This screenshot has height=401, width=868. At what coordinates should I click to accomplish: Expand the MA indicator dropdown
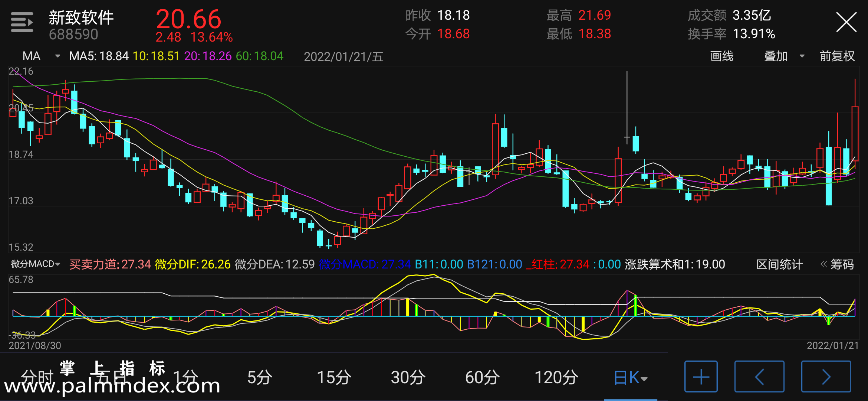pyautogui.click(x=41, y=56)
